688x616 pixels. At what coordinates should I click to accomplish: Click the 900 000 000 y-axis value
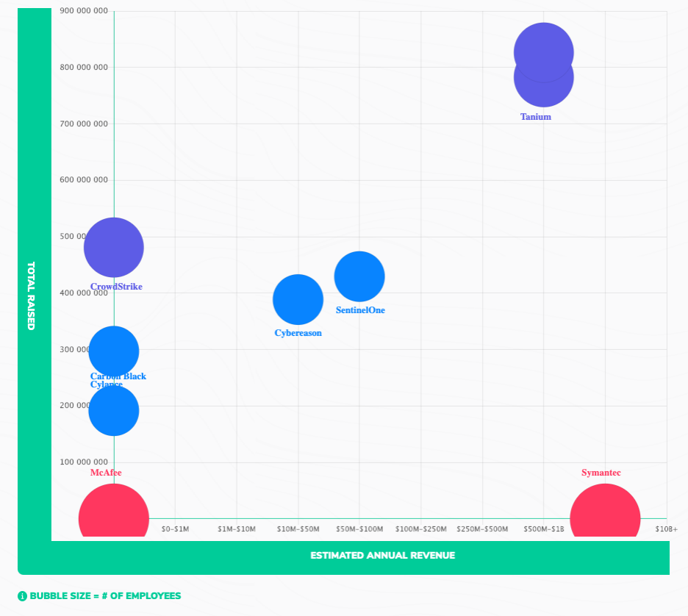[x=84, y=12]
